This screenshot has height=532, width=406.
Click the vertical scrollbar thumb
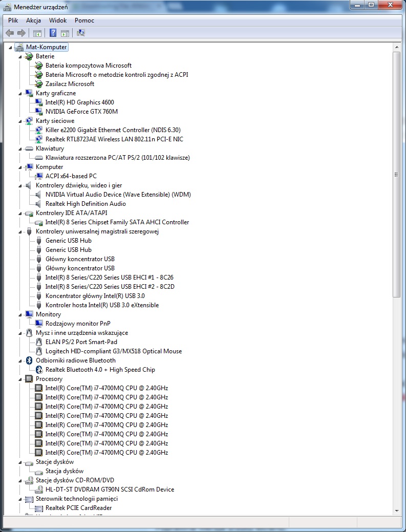396,175
